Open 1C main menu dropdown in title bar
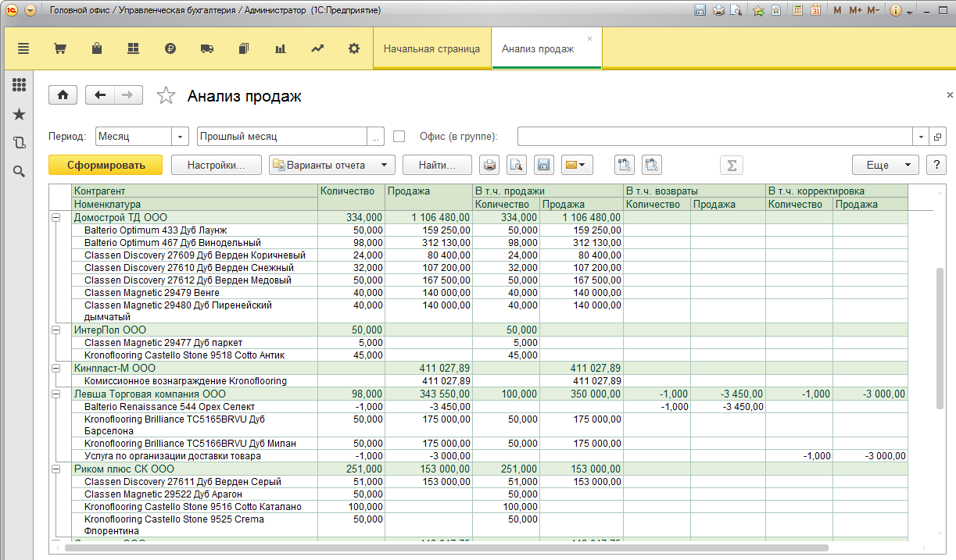Screen dimensions: 956x560 (x=30, y=11)
